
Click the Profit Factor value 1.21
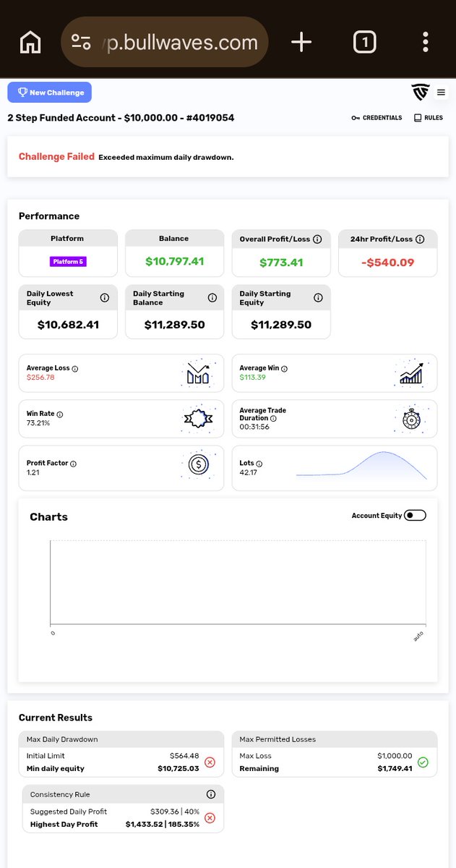33,472
